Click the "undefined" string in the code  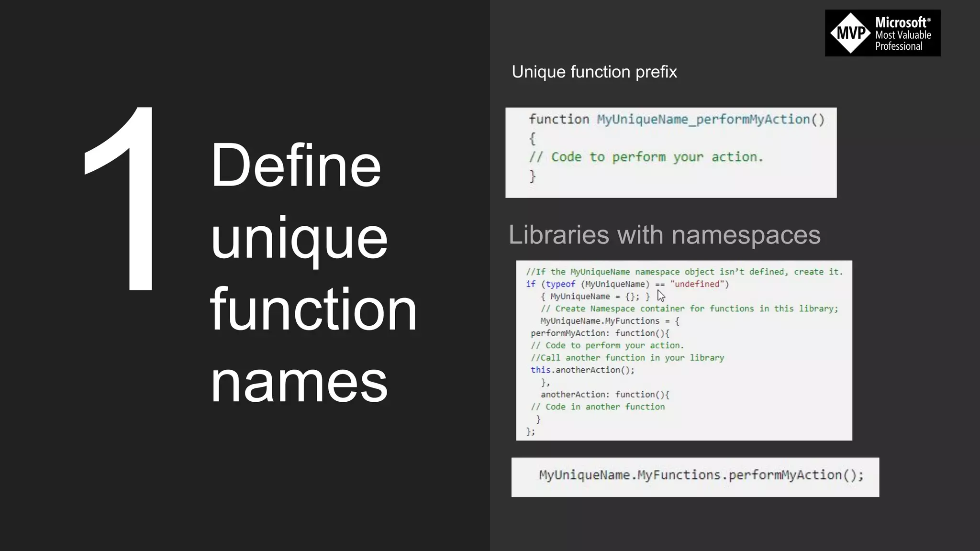[697, 284]
